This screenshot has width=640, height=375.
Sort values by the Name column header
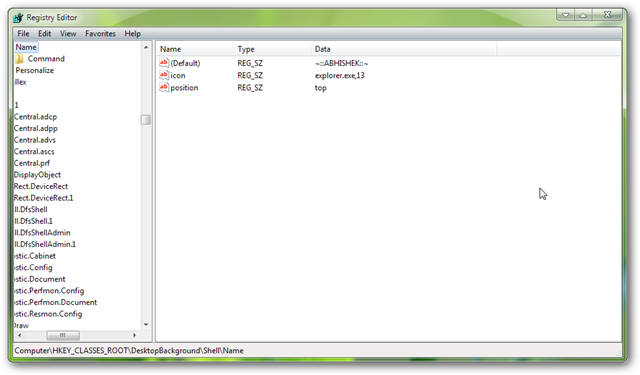[x=195, y=49]
